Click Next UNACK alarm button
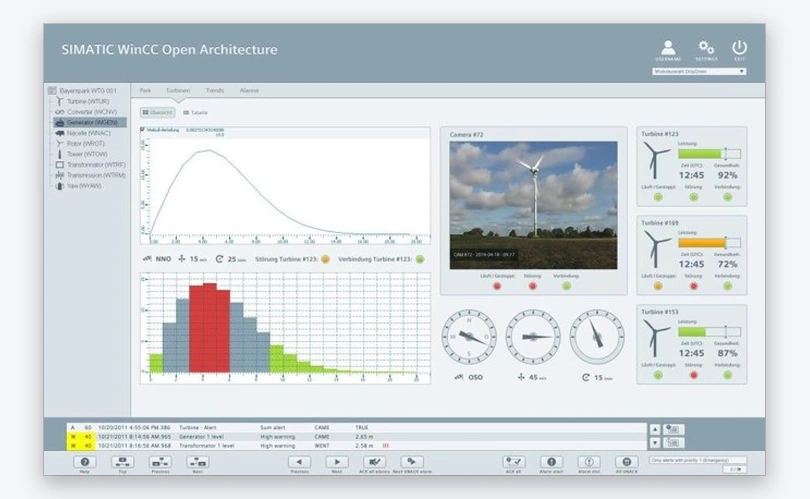The height and width of the screenshot is (499, 810). [x=412, y=462]
